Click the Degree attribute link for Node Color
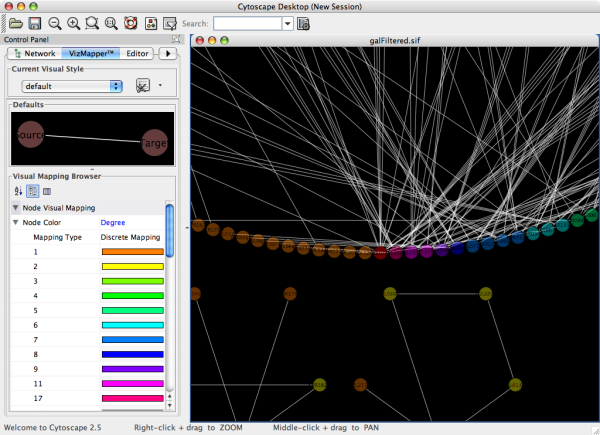 (113, 222)
